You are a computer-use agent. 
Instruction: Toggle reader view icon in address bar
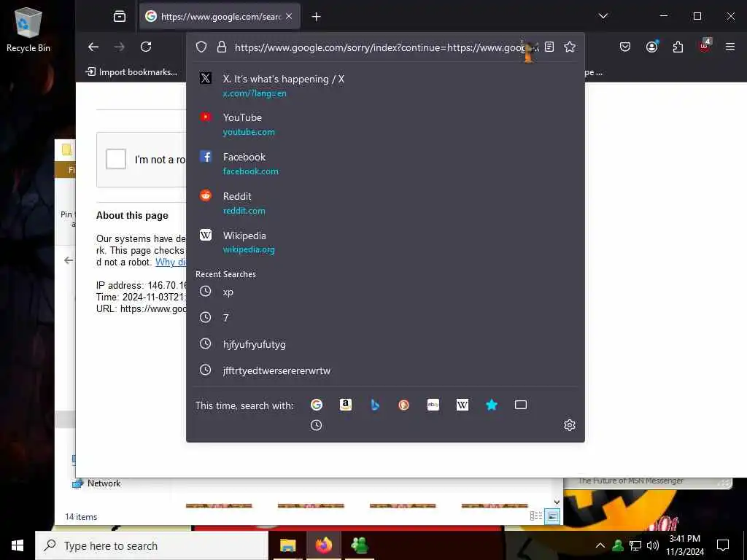click(x=549, y=47)
